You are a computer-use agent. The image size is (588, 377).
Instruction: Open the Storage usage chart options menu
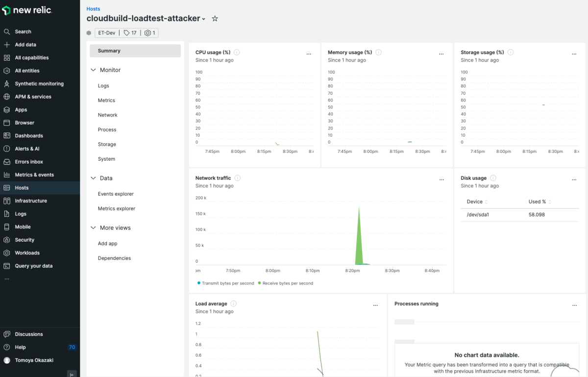point(574,54)
